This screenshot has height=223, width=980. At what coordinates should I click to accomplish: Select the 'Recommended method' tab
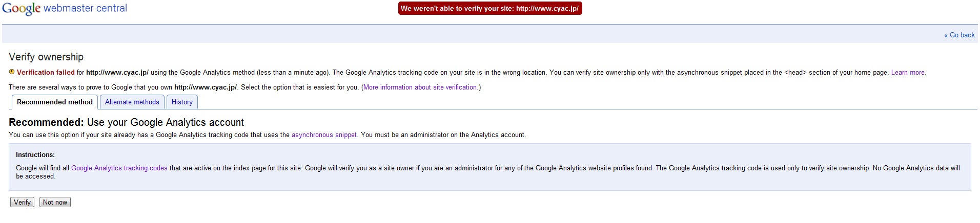55,102
